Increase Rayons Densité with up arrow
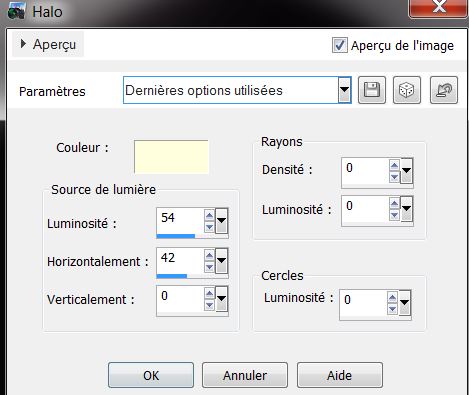 click(x=394, y=165)
